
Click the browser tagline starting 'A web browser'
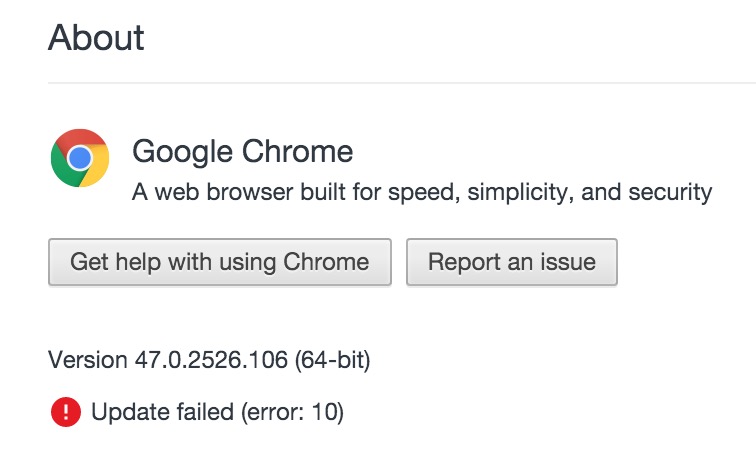click(x=422, y=192)
